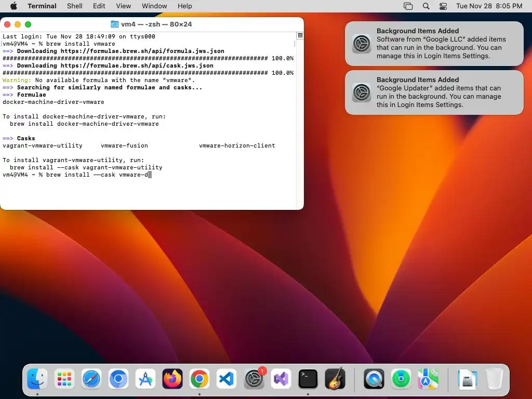Open the Find My app icon

tap(401, 379)
